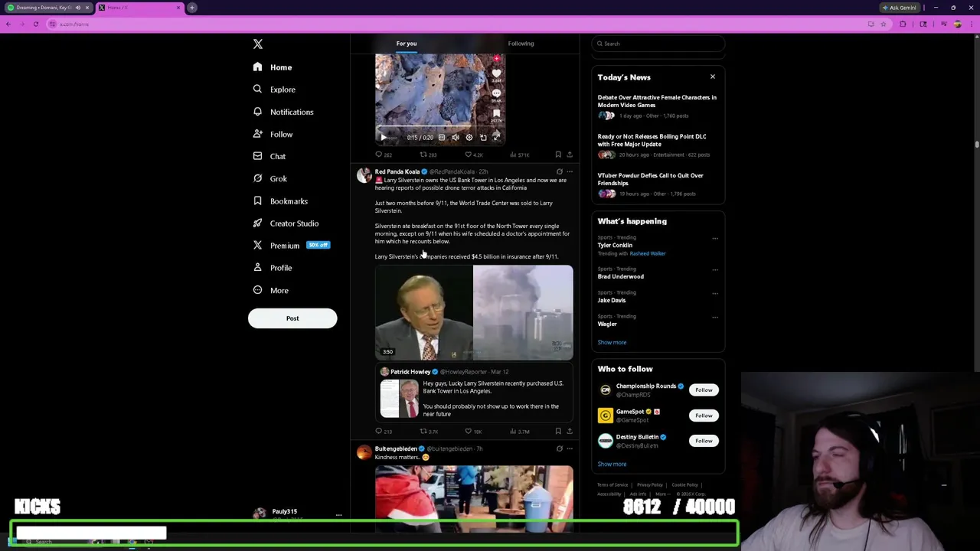This screenshot has width=980, height=551.
Task: Toggle captions on the top video
Action: [441, 138]
